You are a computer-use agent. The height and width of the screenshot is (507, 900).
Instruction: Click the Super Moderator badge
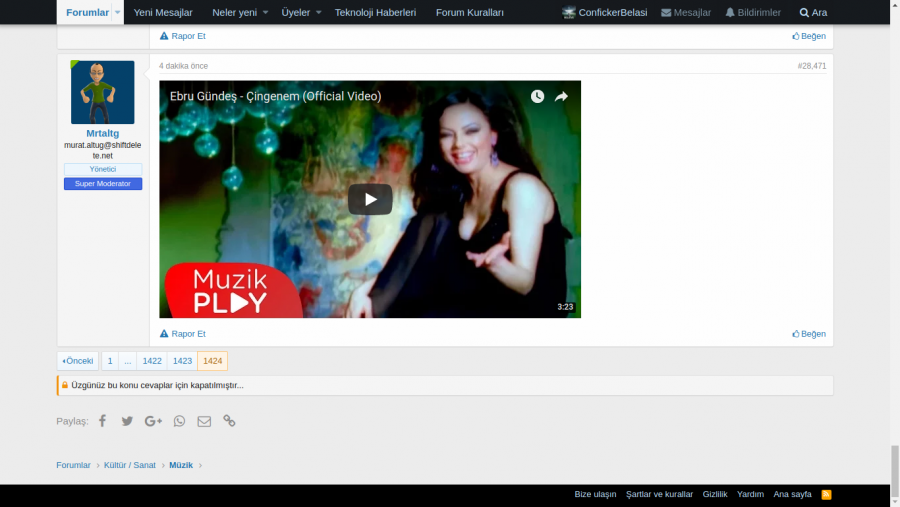coord(103,184)
